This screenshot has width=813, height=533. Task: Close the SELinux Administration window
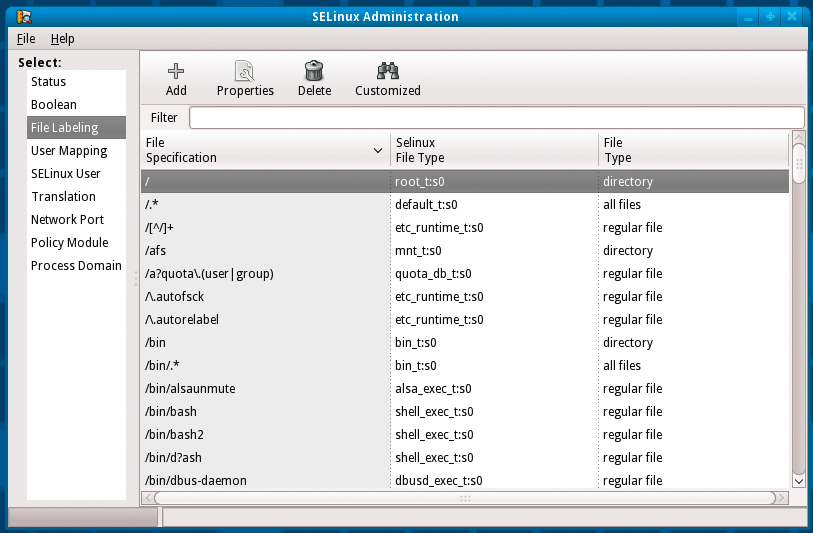point(792,17)
